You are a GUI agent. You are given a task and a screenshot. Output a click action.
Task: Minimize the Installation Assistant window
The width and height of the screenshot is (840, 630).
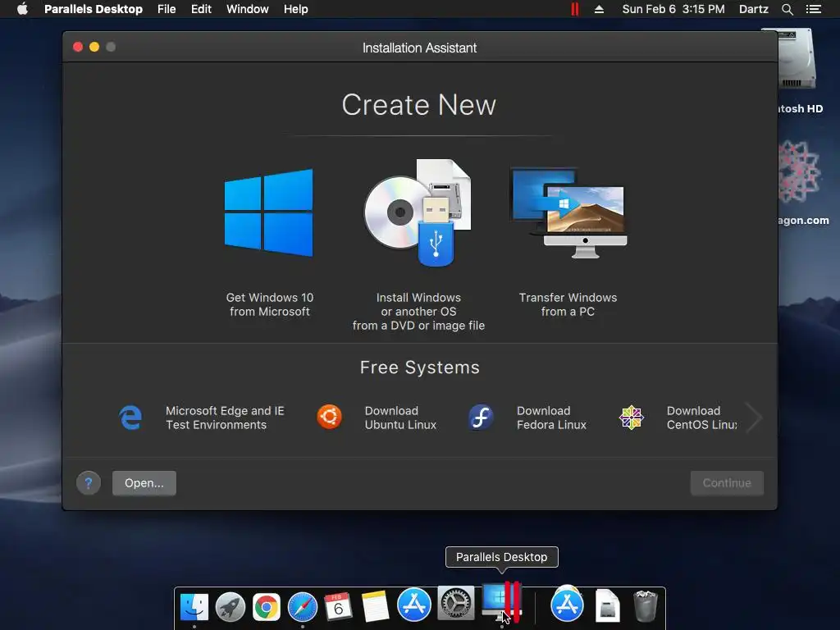click(x=94, y=47)
